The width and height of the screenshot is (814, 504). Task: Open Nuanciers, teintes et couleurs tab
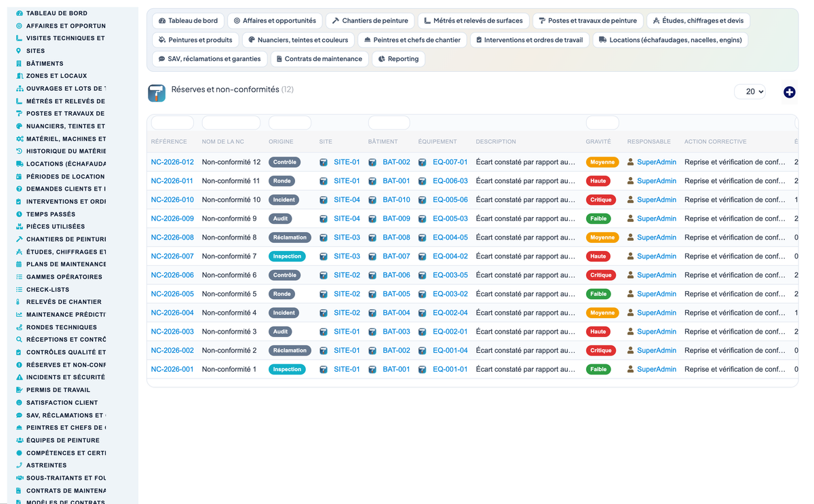298,40
